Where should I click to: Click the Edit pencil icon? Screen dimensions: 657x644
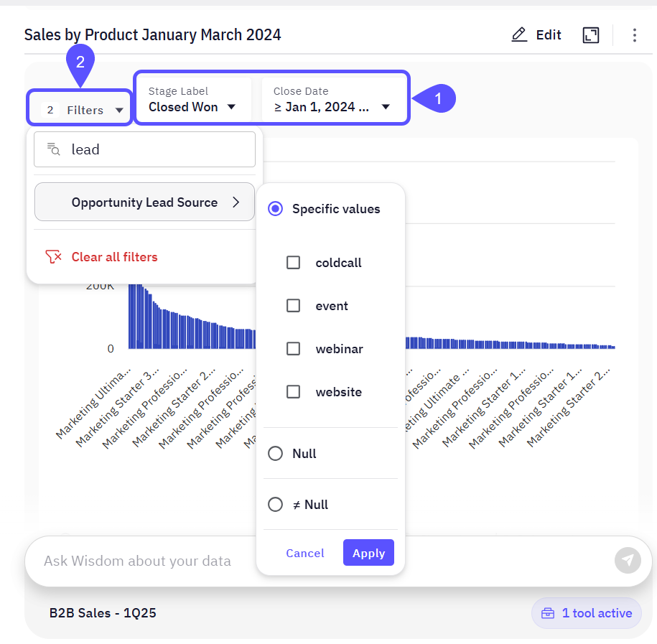click(519, 34)
